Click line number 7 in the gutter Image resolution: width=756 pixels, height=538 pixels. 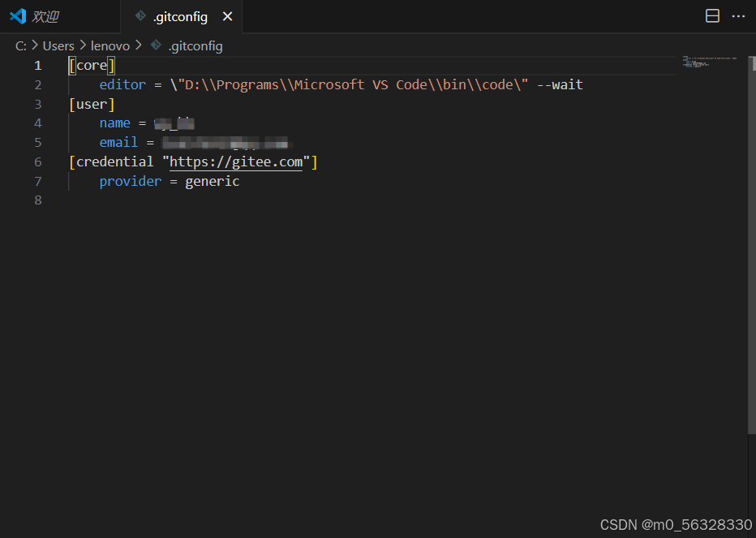point(37,181)
